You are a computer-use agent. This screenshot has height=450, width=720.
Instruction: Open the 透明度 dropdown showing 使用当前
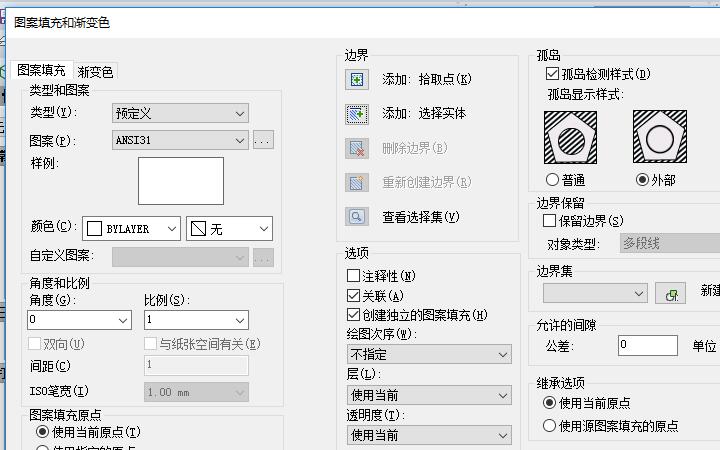click(x=429, y=435)
